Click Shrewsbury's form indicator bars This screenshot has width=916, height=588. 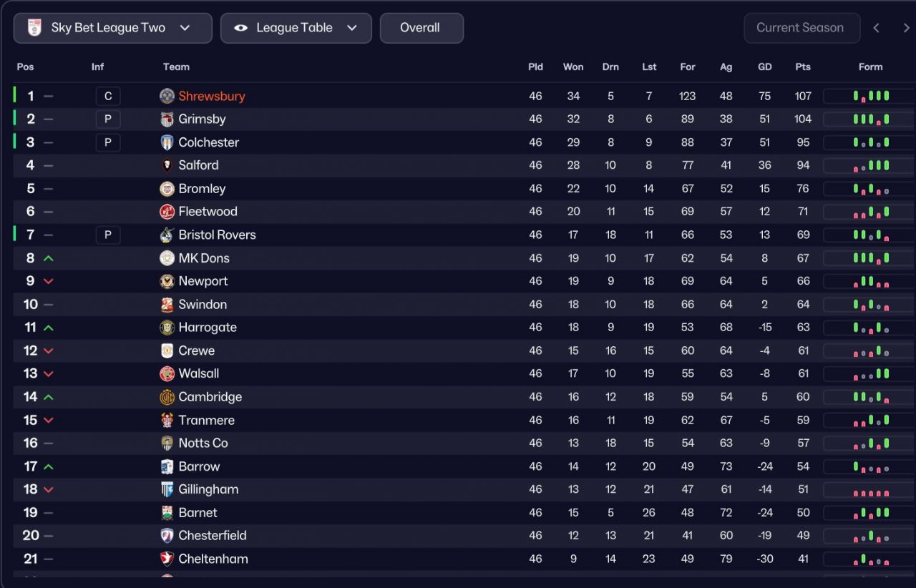click(870, 96)
